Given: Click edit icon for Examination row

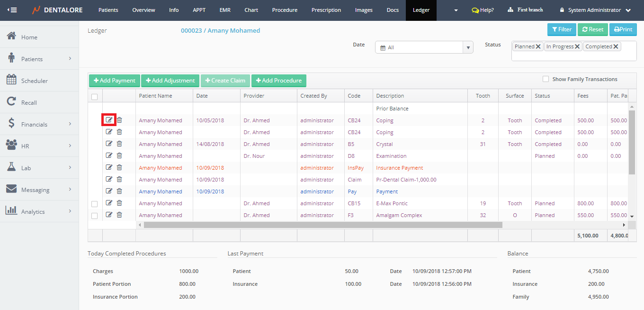Looking at the screenshot, I should tap(109, 156).
